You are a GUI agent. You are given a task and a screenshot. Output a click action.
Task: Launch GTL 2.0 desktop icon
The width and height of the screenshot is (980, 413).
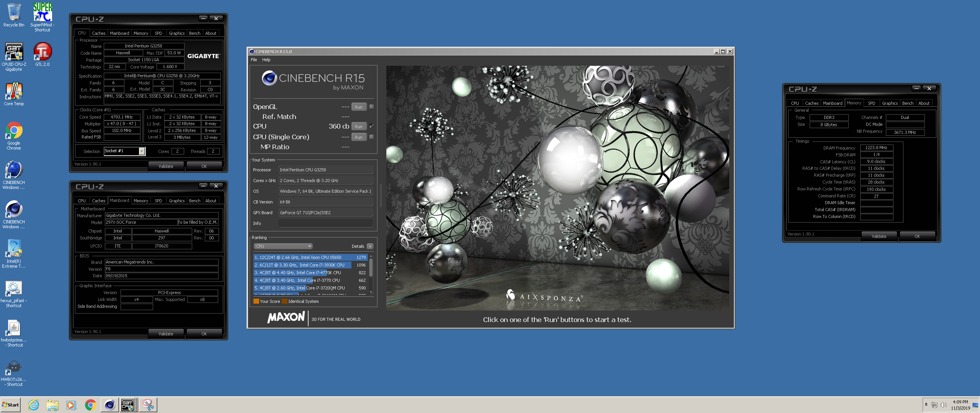point(42,54)
